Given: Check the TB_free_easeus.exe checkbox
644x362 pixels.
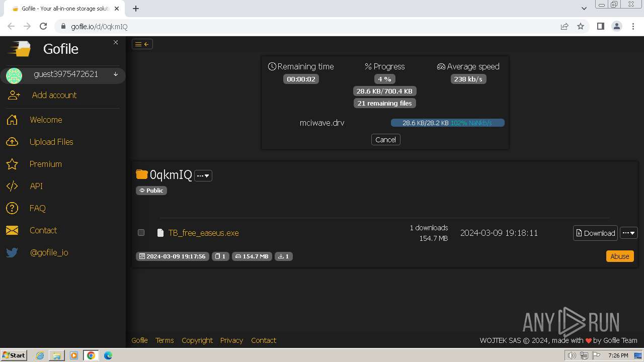Looking at the screenshot, I should point(141,233).
